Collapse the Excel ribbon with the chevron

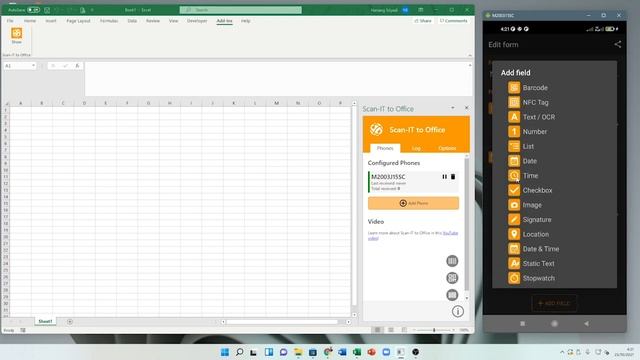point(470,55)
